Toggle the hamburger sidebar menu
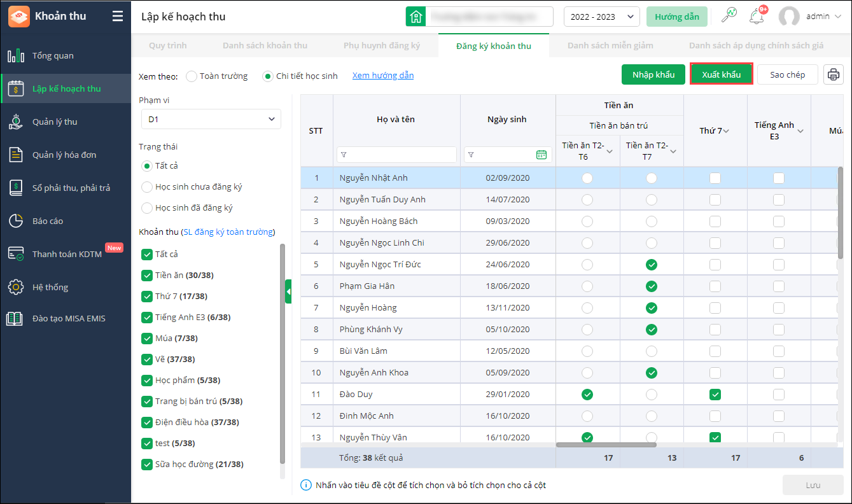The width and height of the screenshot is (852, 504). click(x=117, y=17)
